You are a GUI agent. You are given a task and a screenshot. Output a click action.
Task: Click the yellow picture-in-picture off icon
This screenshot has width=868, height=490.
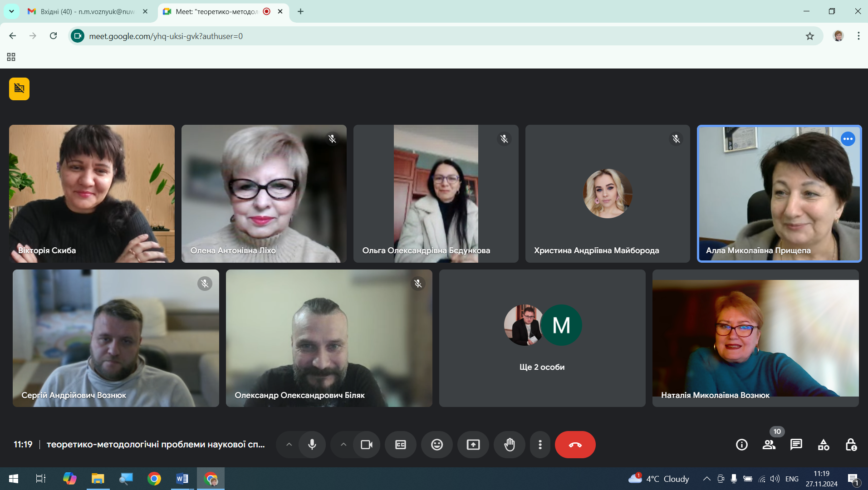coord(19,88)
